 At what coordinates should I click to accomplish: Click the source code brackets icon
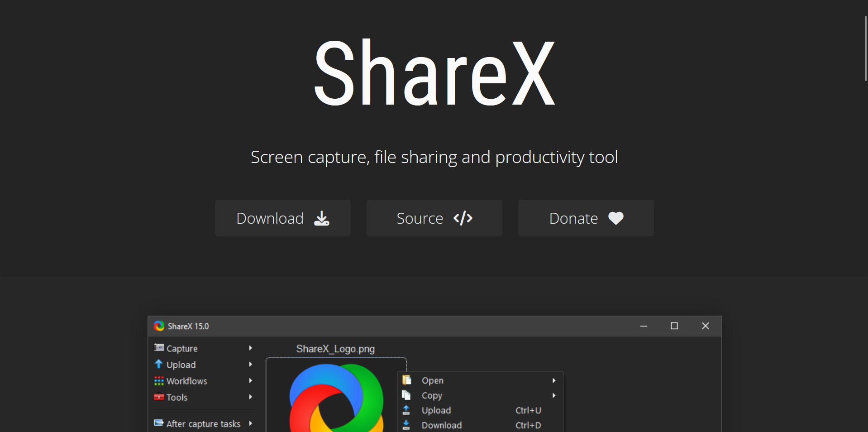tap(463, 218)
